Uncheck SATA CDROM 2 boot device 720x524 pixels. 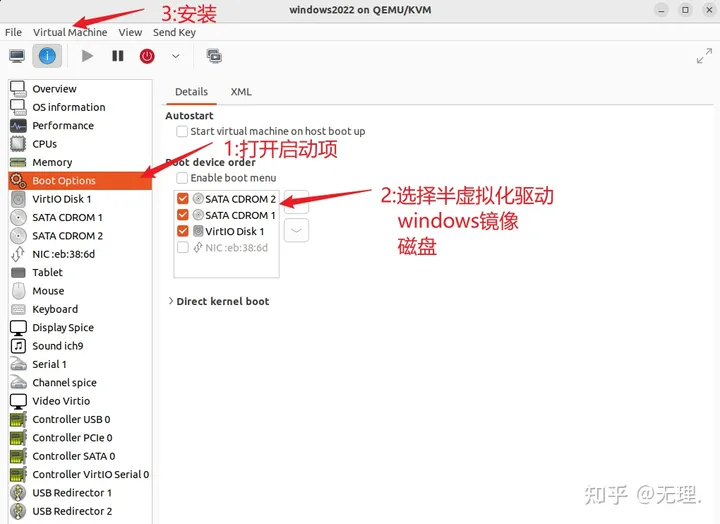(x=183, y=198)
